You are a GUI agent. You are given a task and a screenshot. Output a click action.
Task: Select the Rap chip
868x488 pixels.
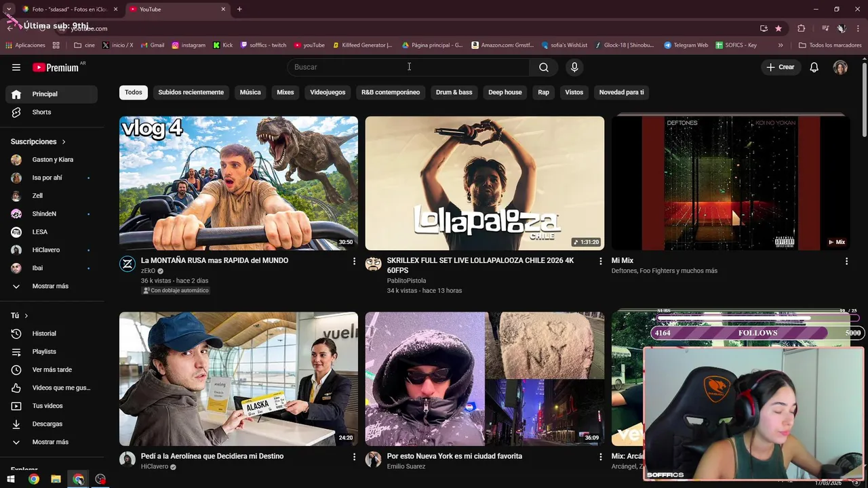pyautogui.click(x=544, y=92)
